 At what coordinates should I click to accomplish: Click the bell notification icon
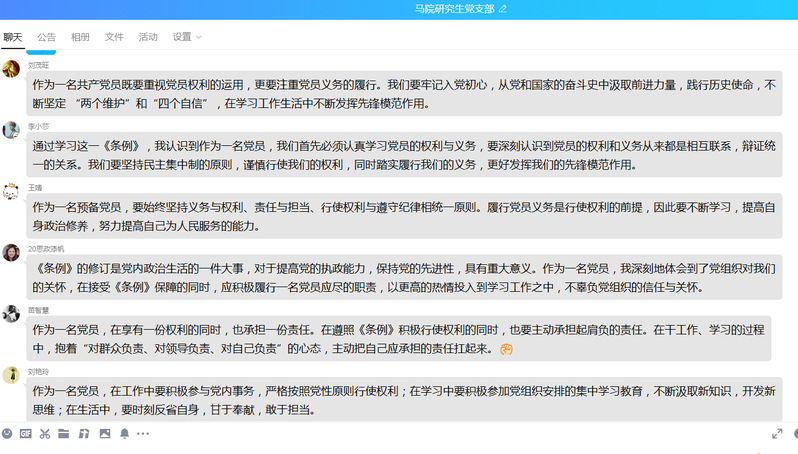pos(124,434)
